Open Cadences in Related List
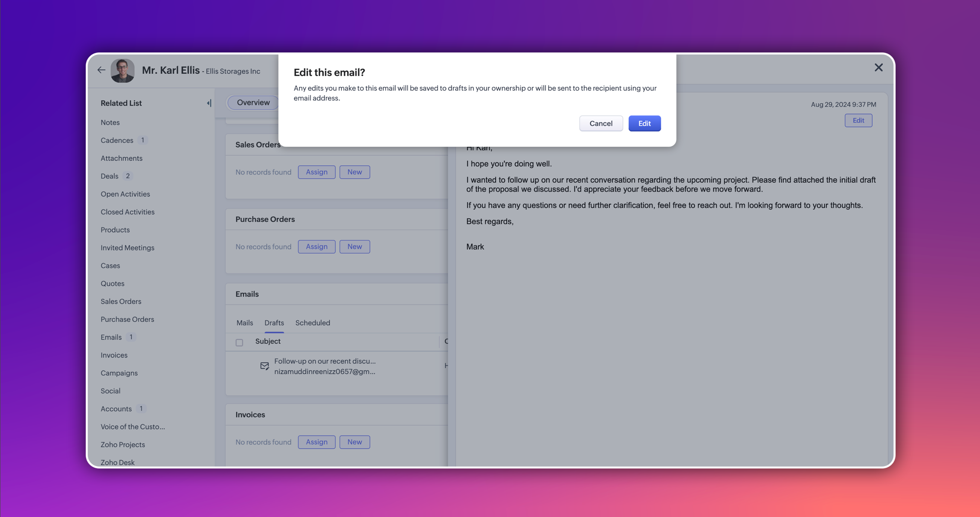Screen dimensions: 980x517 [x=117, y=140]
